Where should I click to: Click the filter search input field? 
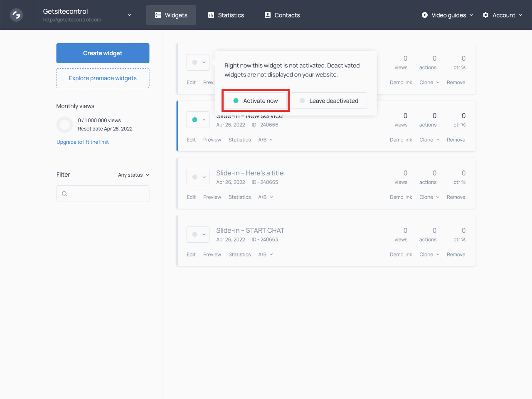point(108,194)
